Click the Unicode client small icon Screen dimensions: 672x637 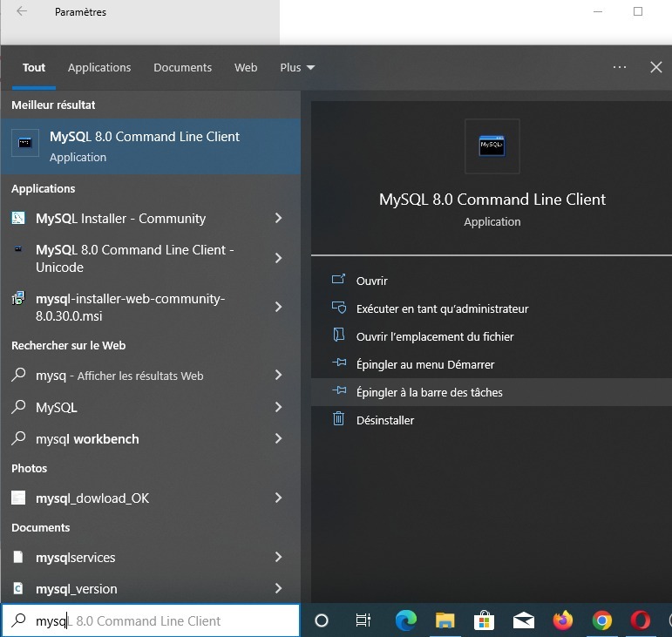click(18, 249)
